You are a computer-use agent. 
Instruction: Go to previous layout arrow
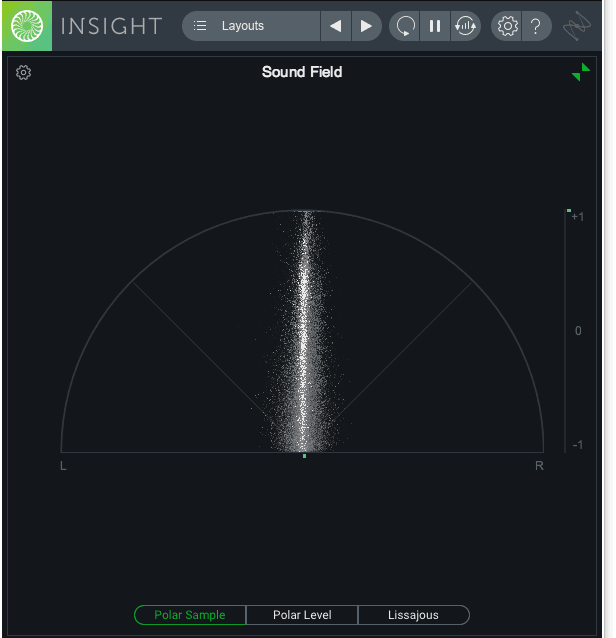(336, 26)
